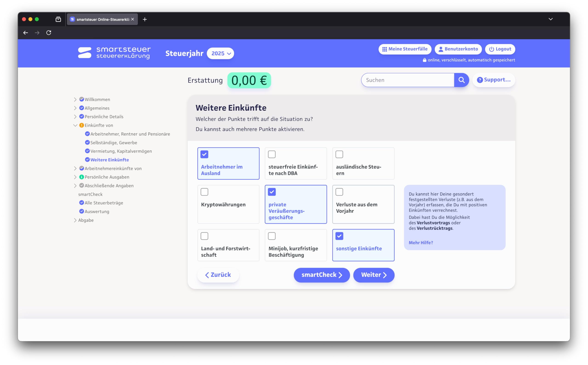Click the grey icon beside Abschließende Angaben
Image resolution: width=588 pixels, height=365 pixels.
(x=82, y=185)
